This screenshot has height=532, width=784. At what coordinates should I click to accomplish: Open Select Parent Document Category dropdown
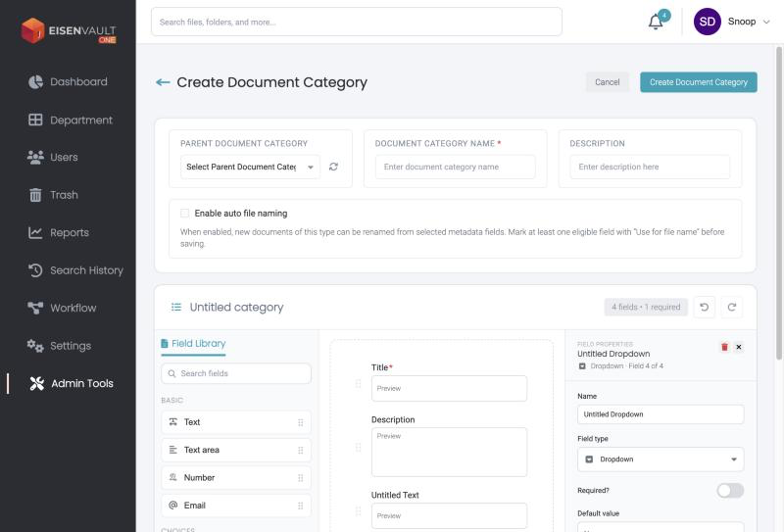click(x=250, y=167)
